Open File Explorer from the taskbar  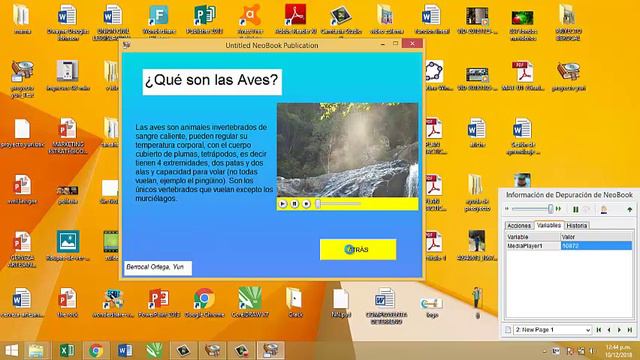36,351
